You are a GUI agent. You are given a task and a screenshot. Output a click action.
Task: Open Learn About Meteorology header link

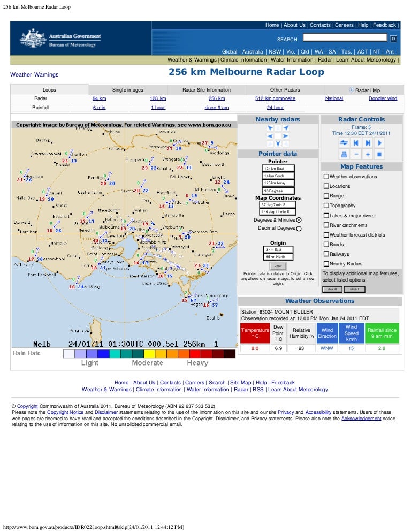[x=366, y=60]
